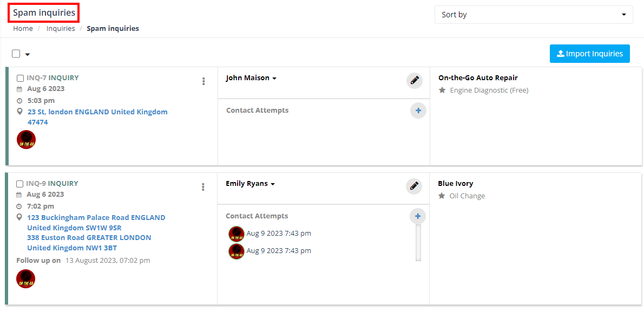
Task: Add contact attempt for Emily Ryans
Action: [418, 216]
